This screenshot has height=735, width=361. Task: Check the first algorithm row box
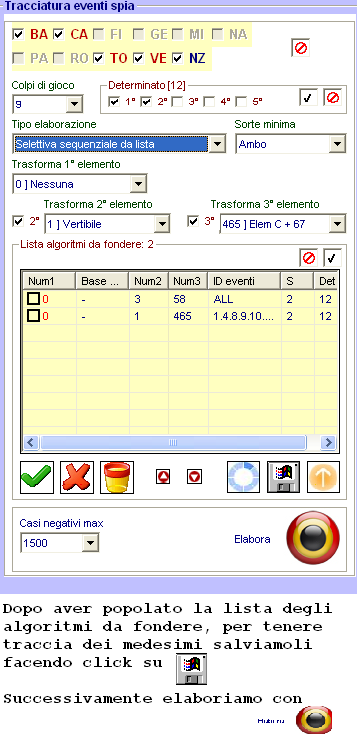(x=33, y=299)
